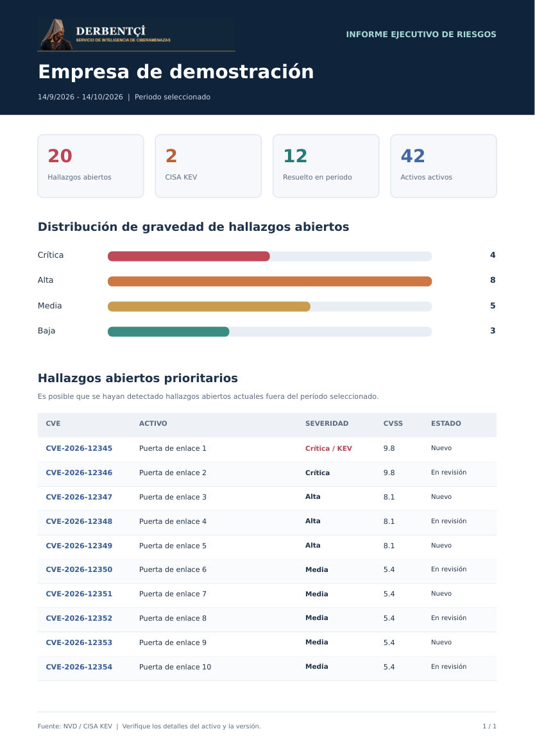Click the Media count value 5
The height and width of the screenshot is (756, 535).
493,306
